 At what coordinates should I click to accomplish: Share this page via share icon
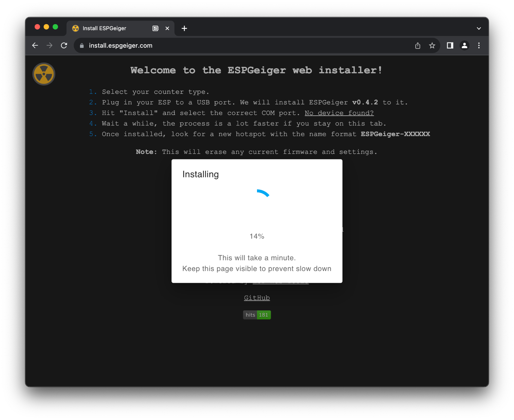tap(418, 46)
